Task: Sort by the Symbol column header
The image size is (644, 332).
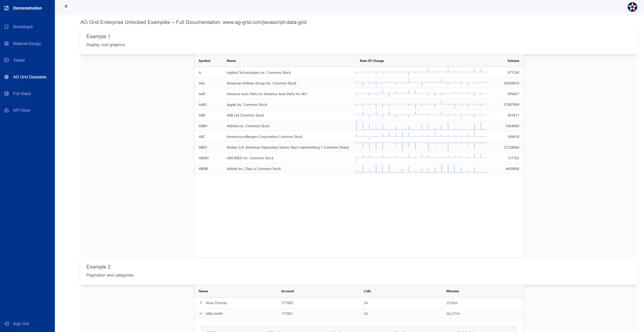Action: click(x=204, y=61)
